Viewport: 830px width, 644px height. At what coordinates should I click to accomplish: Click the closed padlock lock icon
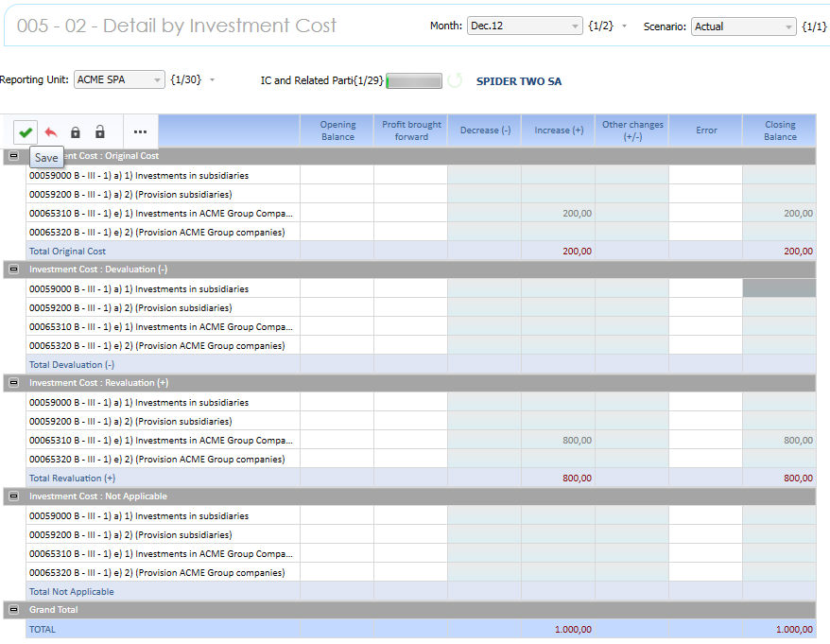pos(76,131)
